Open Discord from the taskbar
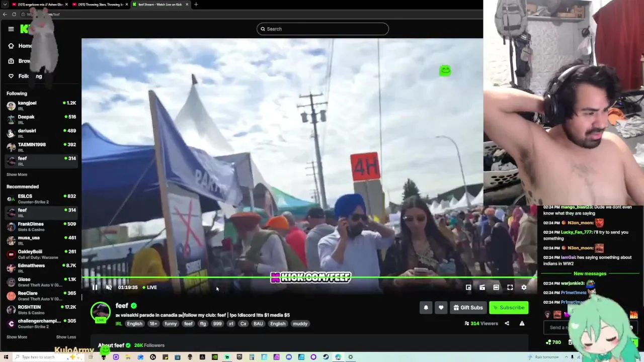Viewport: 644px width, 362px height. [x=289, y=357]
